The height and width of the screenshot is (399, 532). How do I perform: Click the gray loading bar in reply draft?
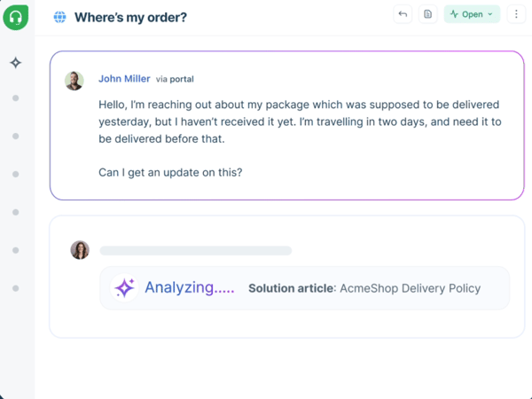click(195, 251)
